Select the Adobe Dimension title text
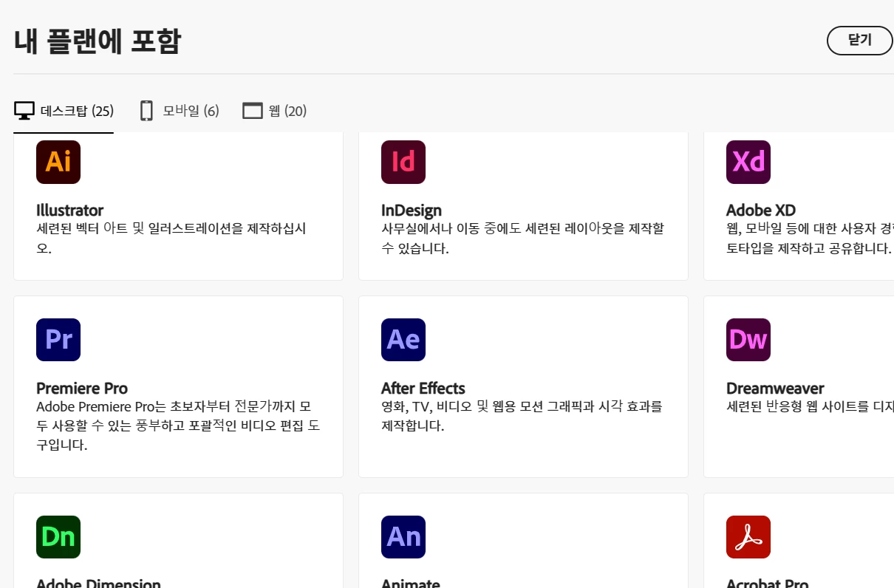The image size is (894, 588). pyautogui.click(x=98, y=584)
